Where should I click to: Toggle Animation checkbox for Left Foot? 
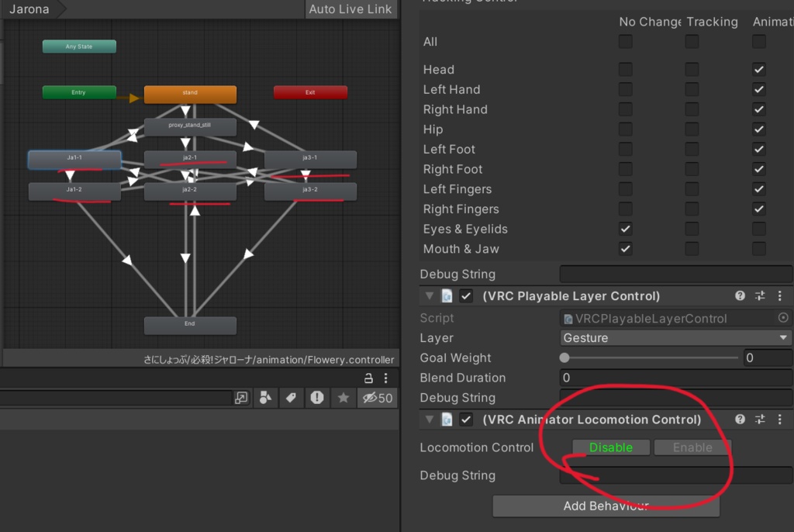758,149
